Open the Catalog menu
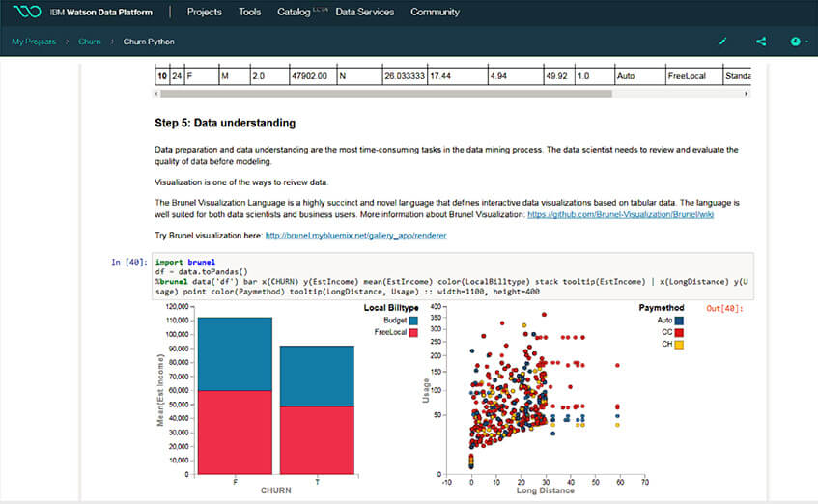 (295, 13)
